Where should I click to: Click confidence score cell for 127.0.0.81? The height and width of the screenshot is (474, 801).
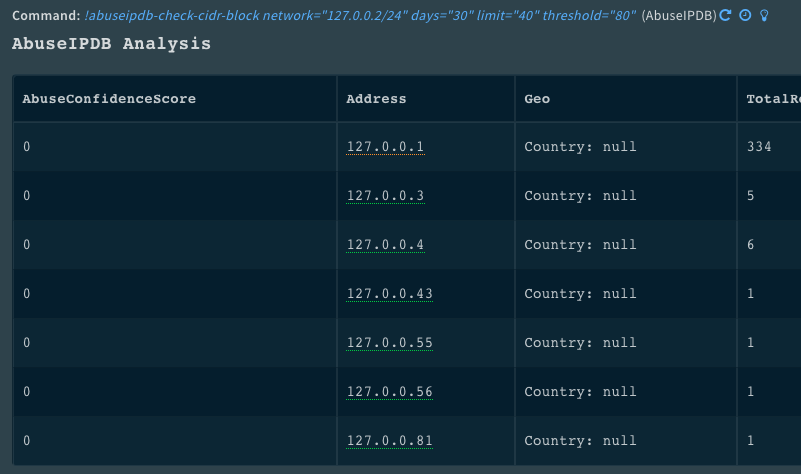coord(27,441)
